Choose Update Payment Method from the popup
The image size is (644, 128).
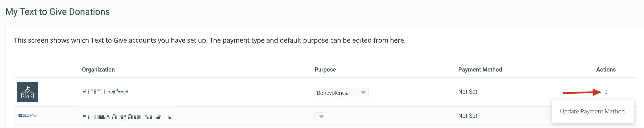click(592, 111)
